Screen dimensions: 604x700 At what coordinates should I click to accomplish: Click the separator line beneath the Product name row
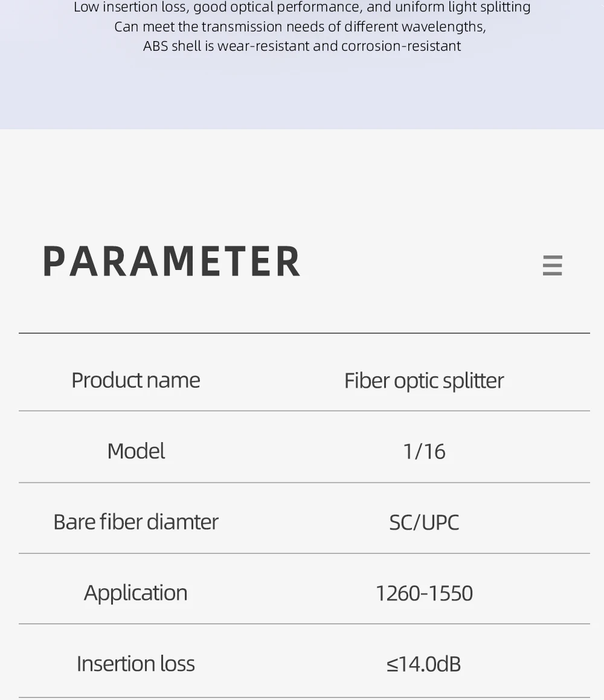[304, 411]
